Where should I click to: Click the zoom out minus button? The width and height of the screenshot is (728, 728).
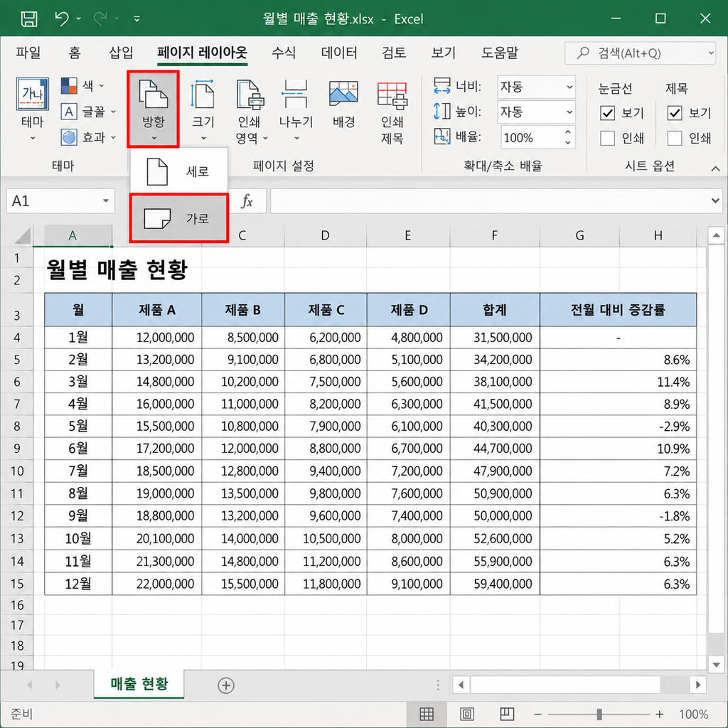(537, 714)
